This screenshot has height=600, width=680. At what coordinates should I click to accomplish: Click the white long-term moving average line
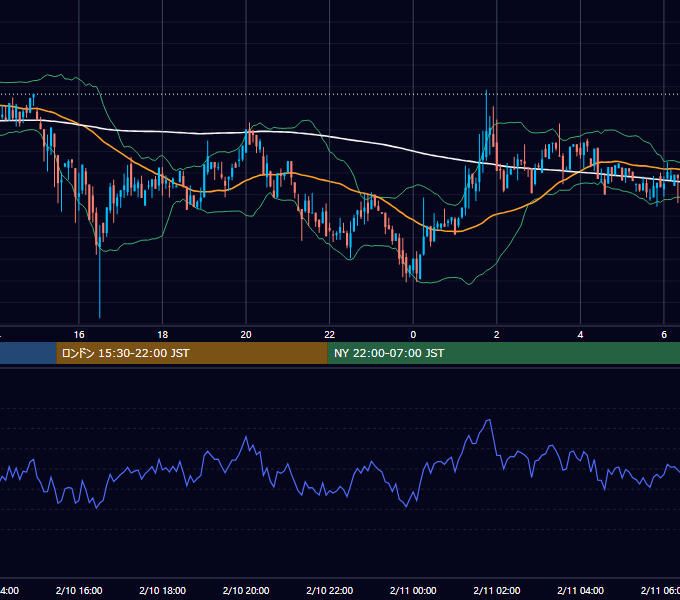(x=330, y=137)
